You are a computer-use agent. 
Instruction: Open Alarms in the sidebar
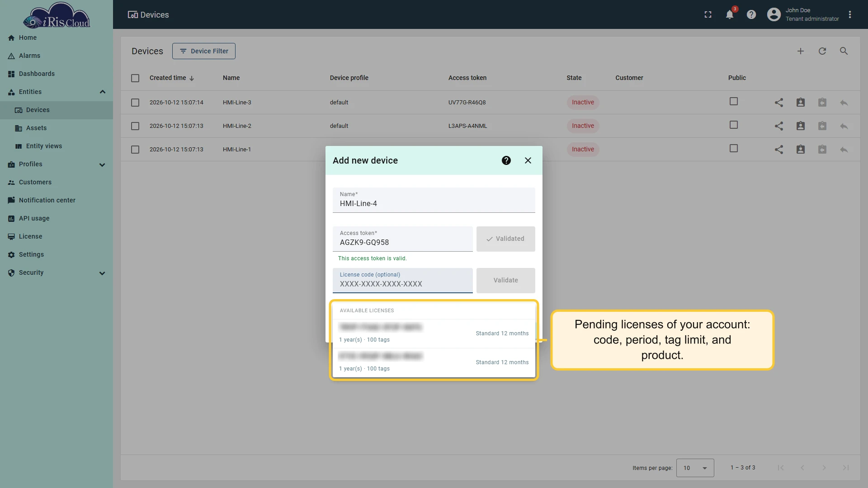[x=57, y=56]
